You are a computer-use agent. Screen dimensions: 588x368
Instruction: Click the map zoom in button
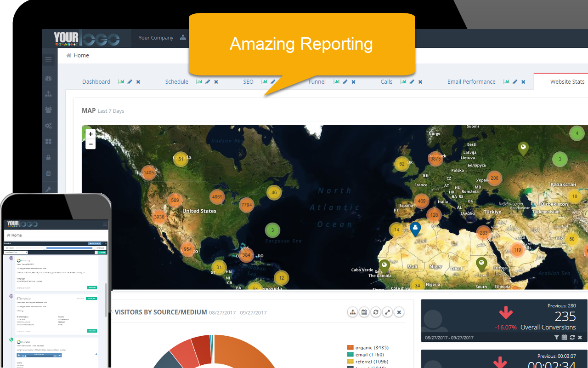point(90,134)
